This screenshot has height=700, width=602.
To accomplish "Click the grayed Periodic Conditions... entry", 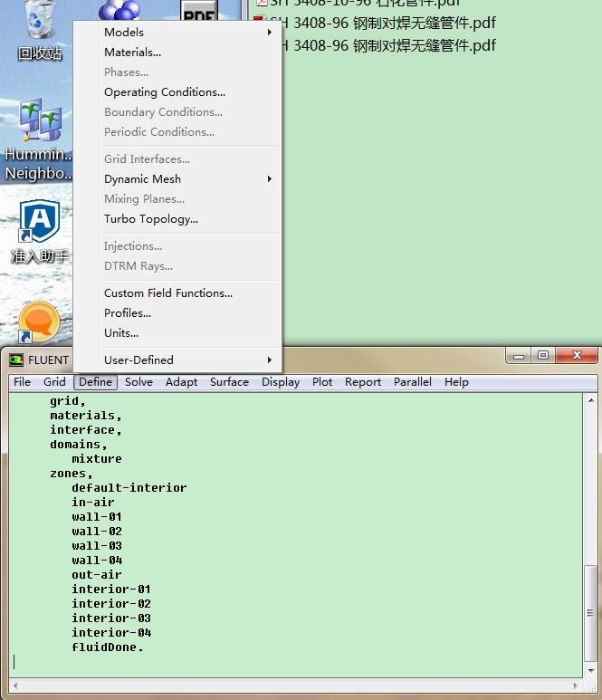I will click(x=177, y=132).
